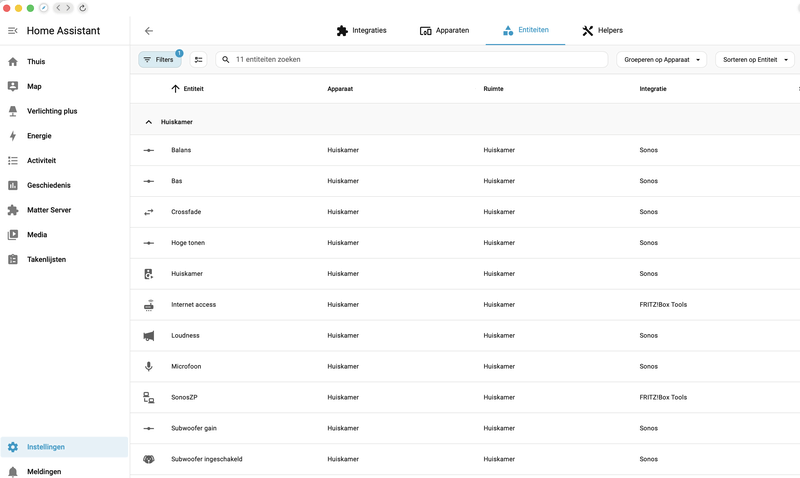Viewport: 800px width, 478px height.
Task: Click the Balans slider icon
Action: (x=148, y=150)
